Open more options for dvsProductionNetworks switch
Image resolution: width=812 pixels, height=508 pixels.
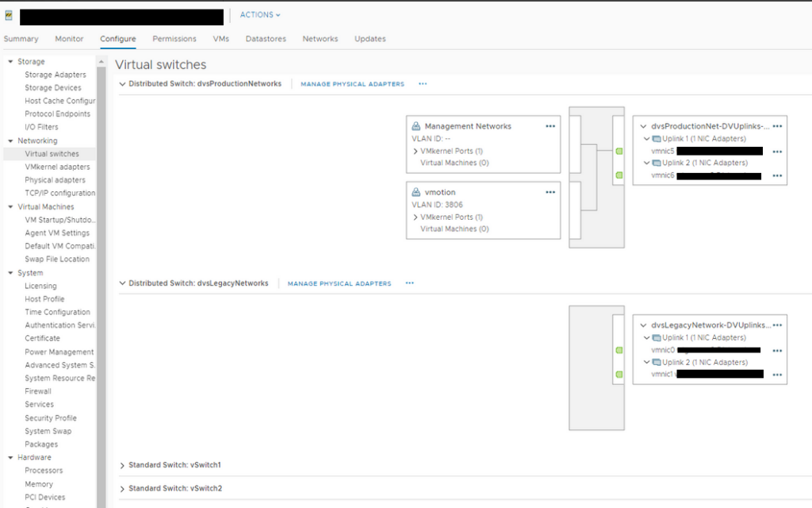423,83
